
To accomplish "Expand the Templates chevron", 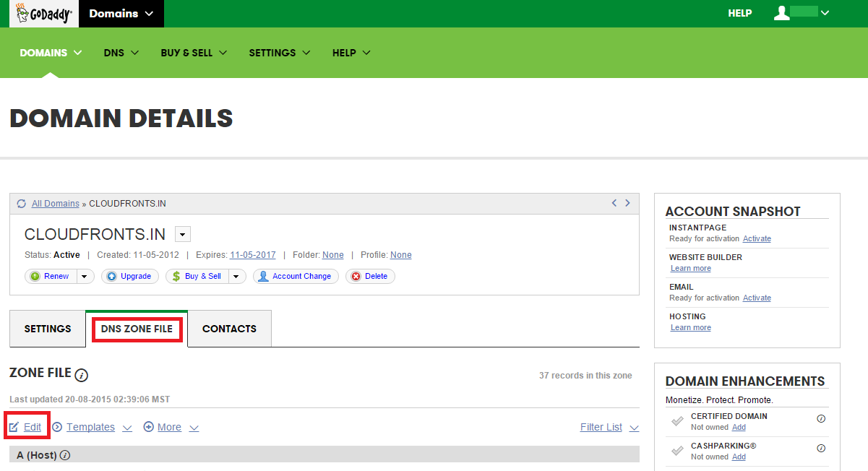I will (127, 428).
